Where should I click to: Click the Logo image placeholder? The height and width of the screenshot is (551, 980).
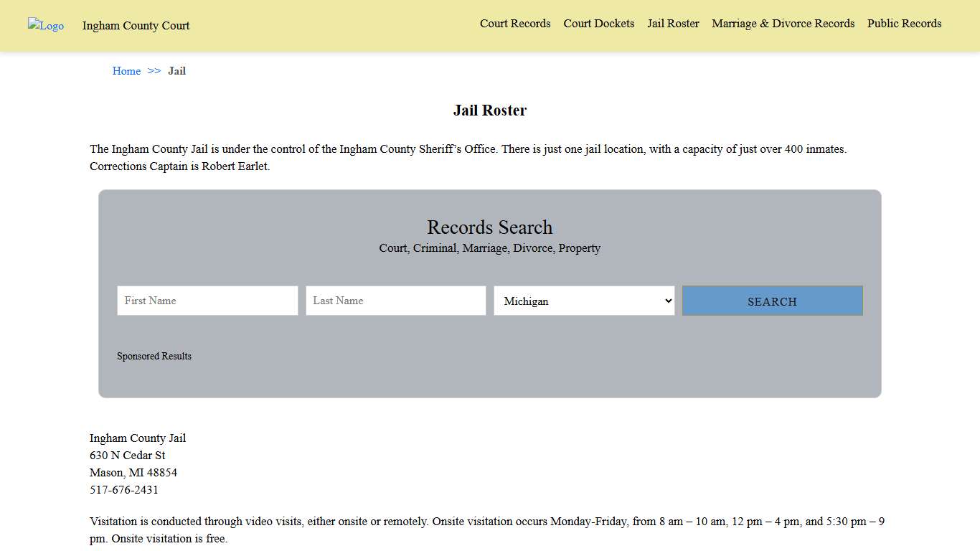click(45, 26)
